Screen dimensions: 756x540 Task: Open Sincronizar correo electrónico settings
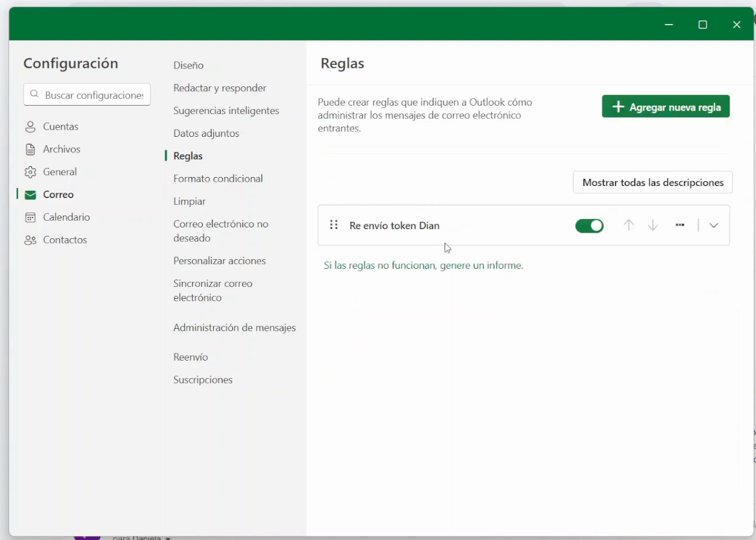point(213,290)
